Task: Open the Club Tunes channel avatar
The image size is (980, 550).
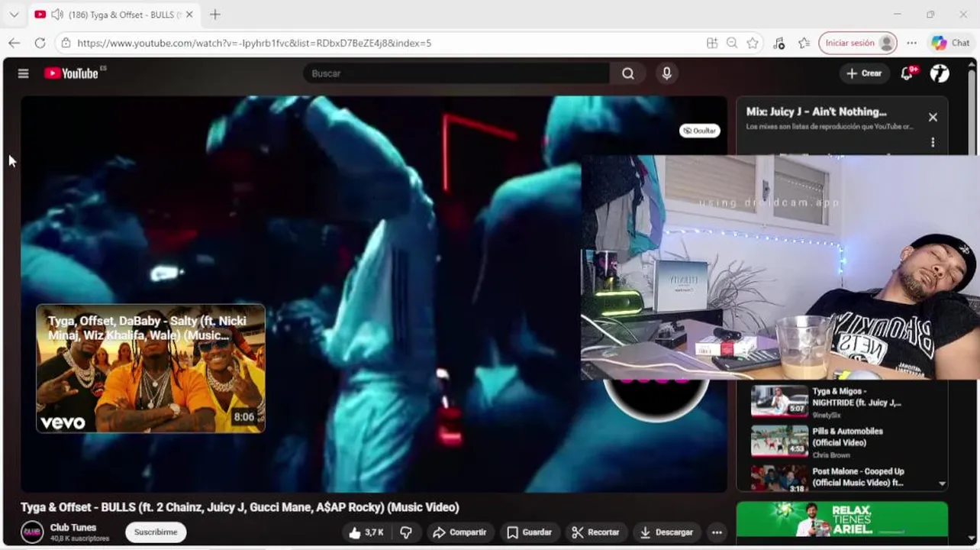Action: [32, 532]
